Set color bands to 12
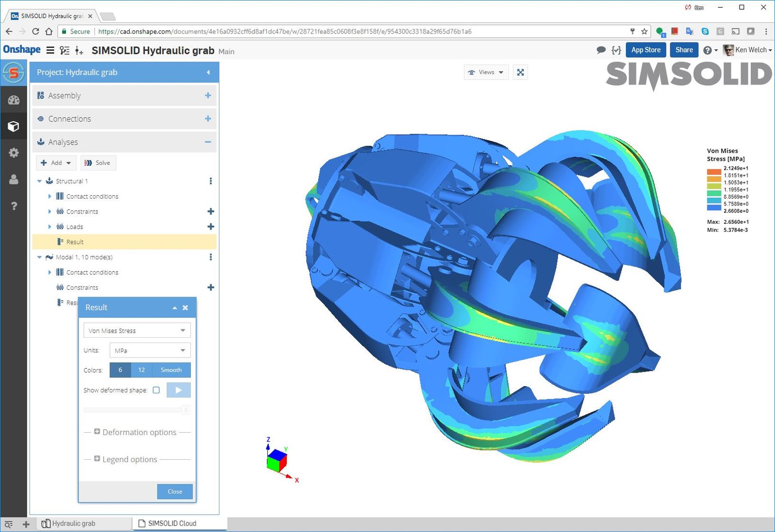 141,370
